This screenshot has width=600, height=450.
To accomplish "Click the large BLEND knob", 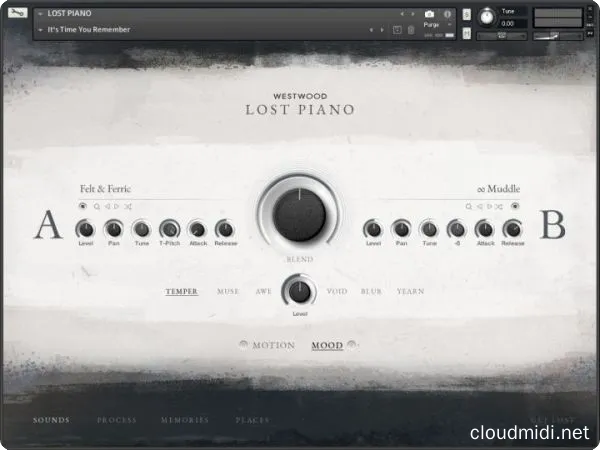I will pyautogui.click(x=299, y=214).
